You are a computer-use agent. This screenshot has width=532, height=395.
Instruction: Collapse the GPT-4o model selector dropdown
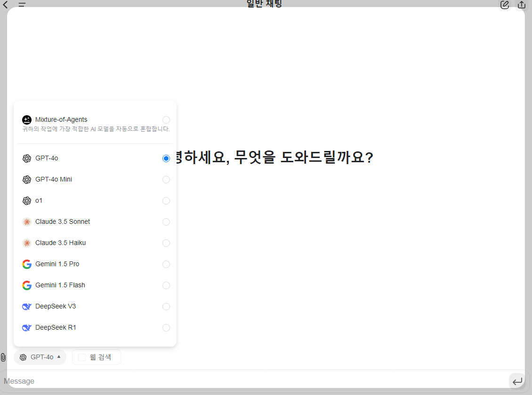40,357
